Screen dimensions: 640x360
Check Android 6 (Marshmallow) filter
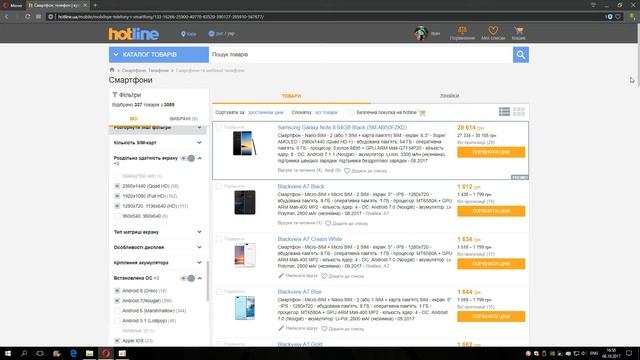click(x=117, y=311)
